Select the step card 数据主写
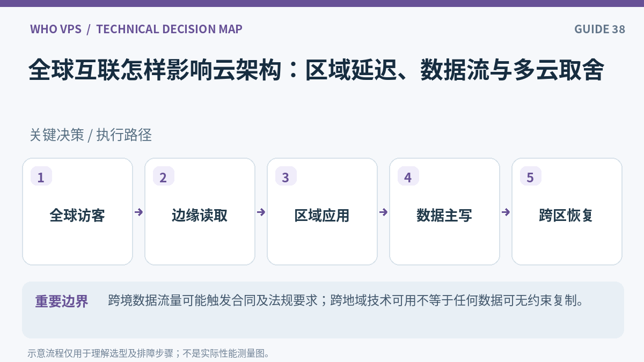 click(444, 211)
